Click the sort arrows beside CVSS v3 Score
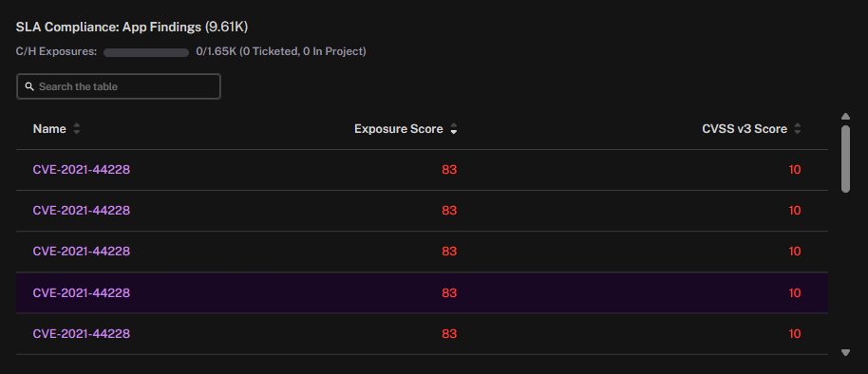The width and height of the screenshot is (868, 374). pos(797,129)
